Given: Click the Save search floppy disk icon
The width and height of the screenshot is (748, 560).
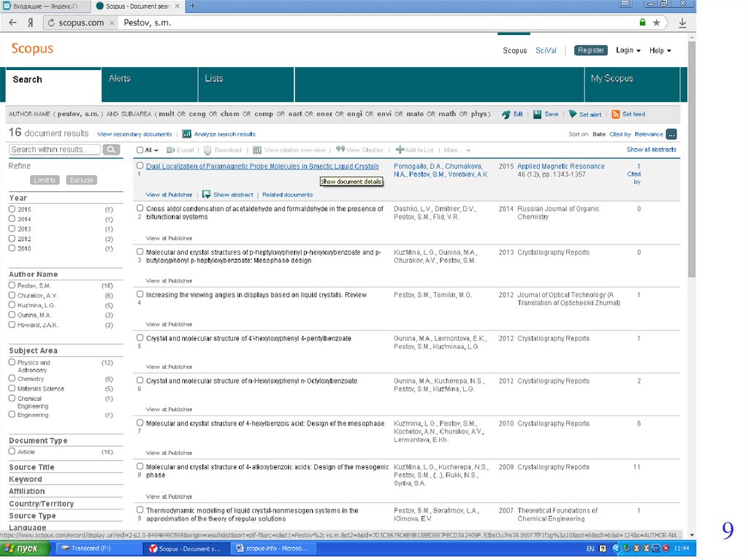Looking at the screenshot, I should [538, 115].
